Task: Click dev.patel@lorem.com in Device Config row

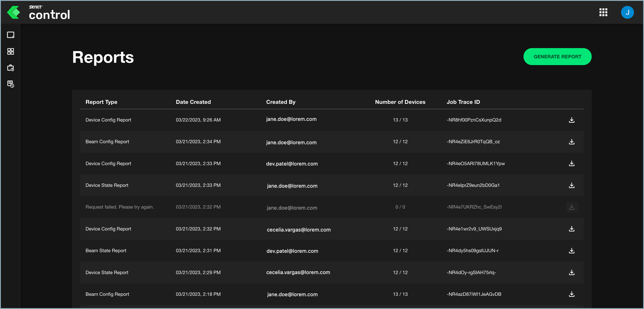Action: point(292,164)
